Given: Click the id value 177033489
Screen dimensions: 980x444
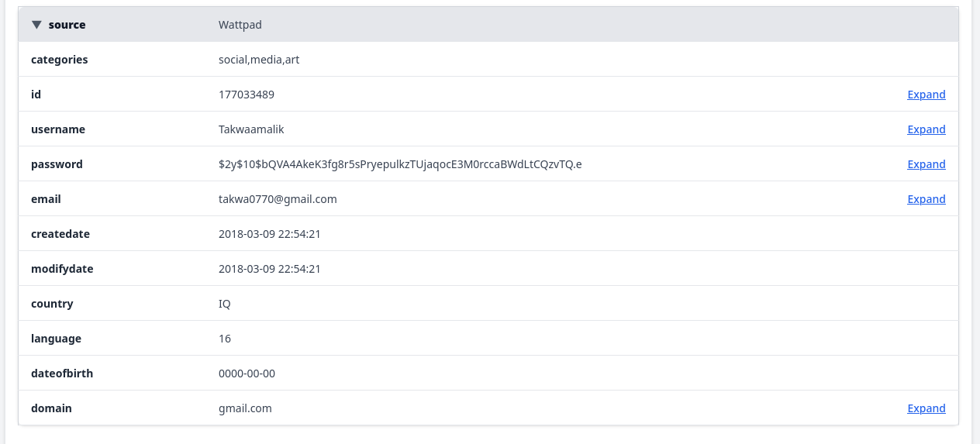Looking at the screenshot, I should point(247,95).
